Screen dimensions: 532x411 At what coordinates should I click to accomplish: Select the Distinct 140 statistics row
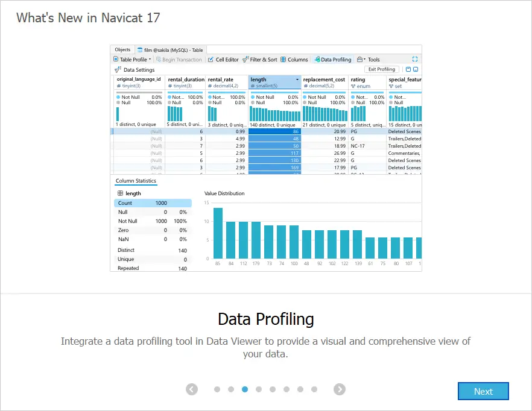coord(153,250)
